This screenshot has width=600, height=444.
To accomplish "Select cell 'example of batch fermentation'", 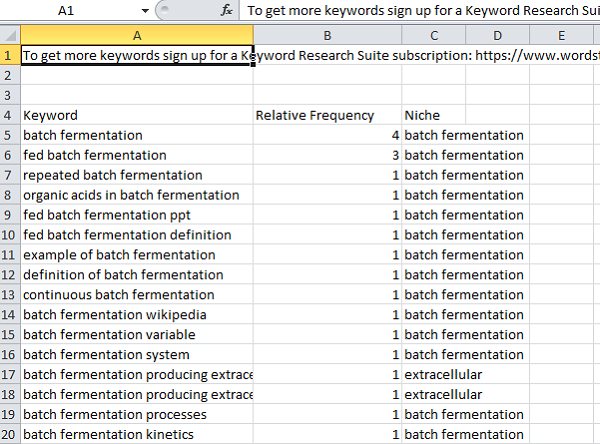I will tap(137, 255).
